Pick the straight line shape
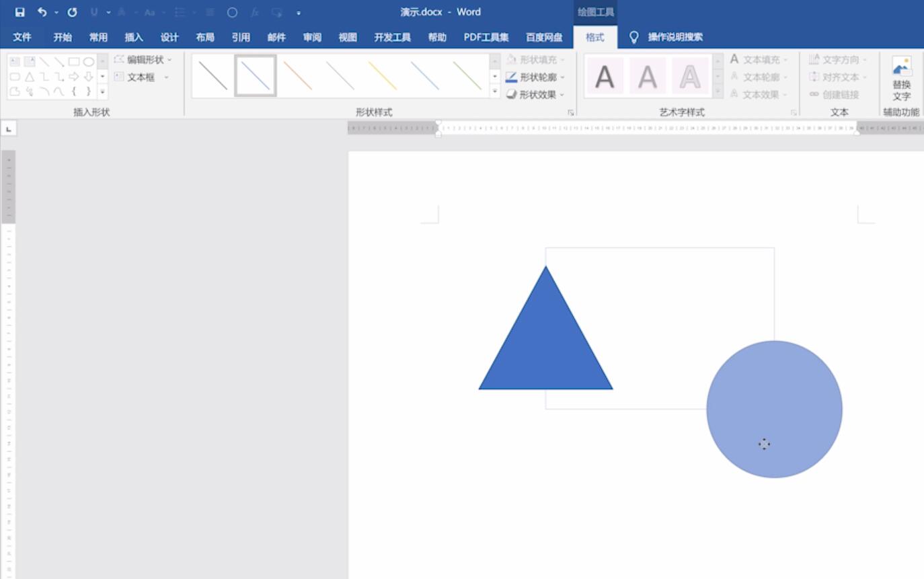The height and width of the screenshot is (579, 924). point(44,61)
